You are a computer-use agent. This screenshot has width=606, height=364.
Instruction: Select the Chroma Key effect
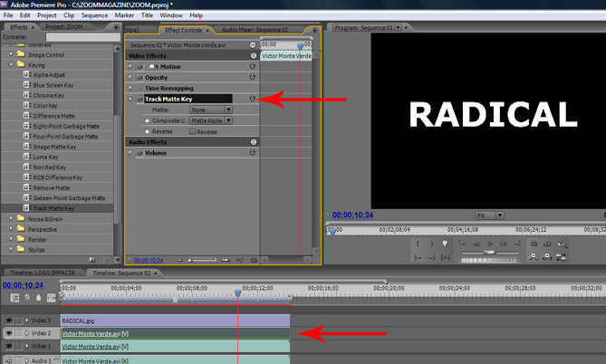click(x=48, y=95)
